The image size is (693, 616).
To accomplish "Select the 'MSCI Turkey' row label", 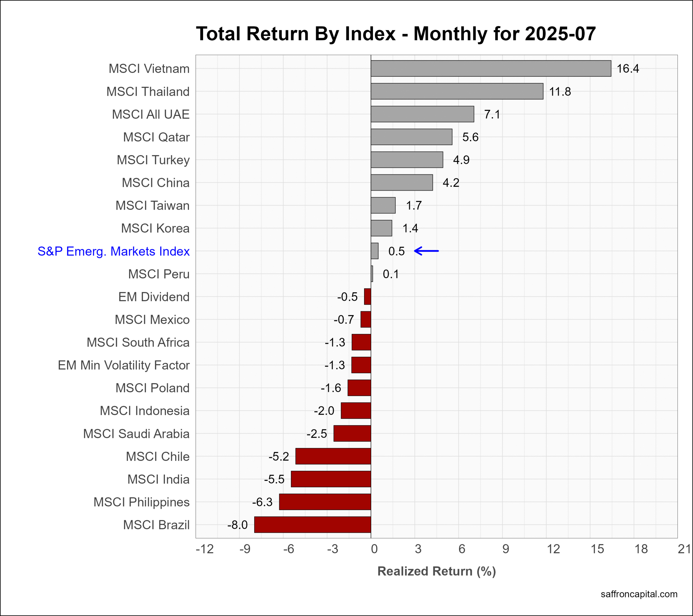I will point(153,160).
